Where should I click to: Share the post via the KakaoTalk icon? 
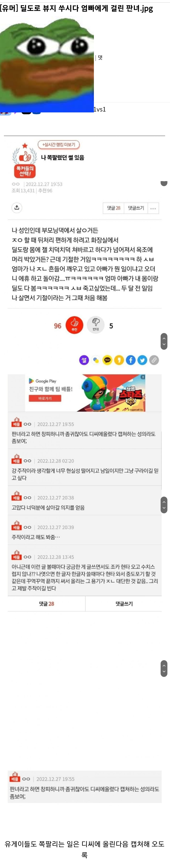click(x=107, y=360)
